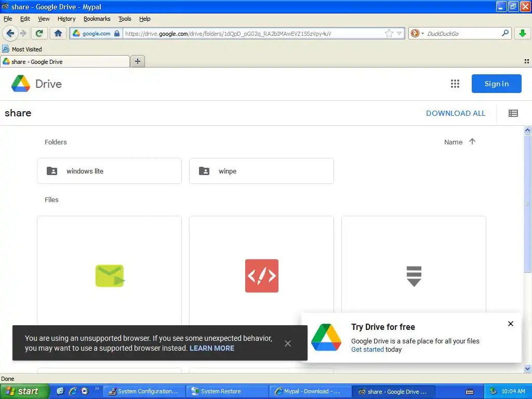532x399 pixels.
Task: Open the downloads green arrow button
Action: coord(523,33)
